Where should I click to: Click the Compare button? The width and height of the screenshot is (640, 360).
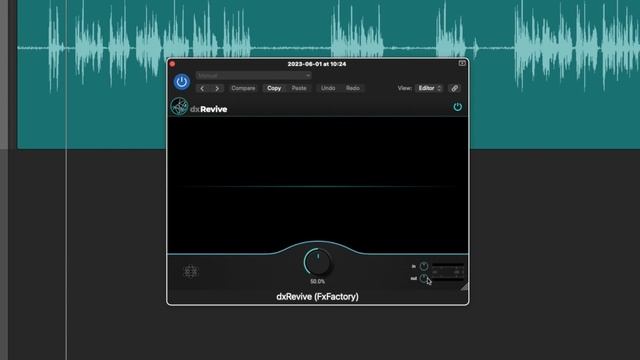pyautogui.click(x=243, y=88)
